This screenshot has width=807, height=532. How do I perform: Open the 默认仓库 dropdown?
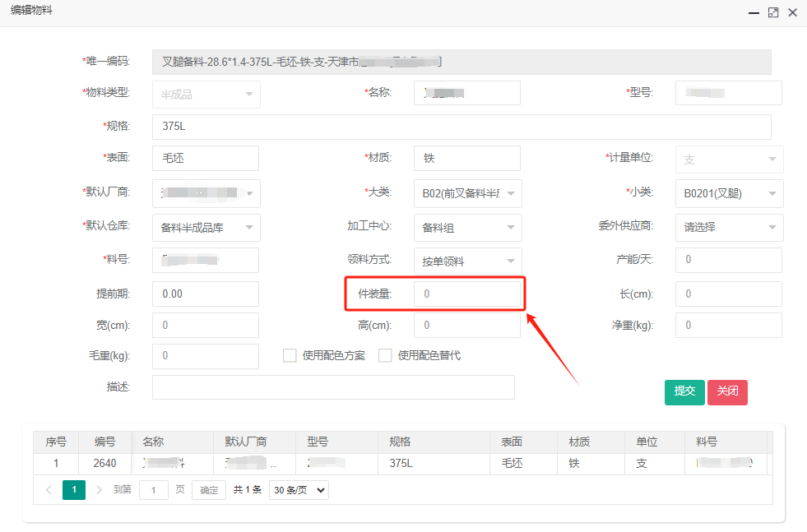206,227
